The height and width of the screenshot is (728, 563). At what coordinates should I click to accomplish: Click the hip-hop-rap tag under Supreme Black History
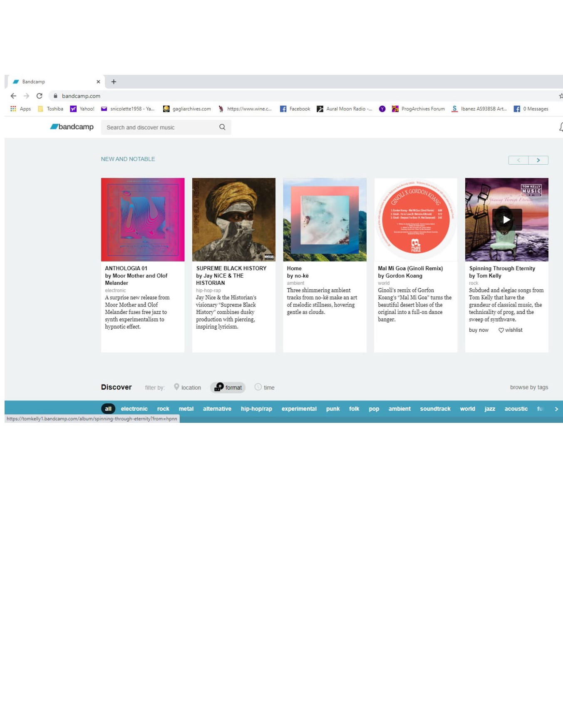[x=208, y=291]
